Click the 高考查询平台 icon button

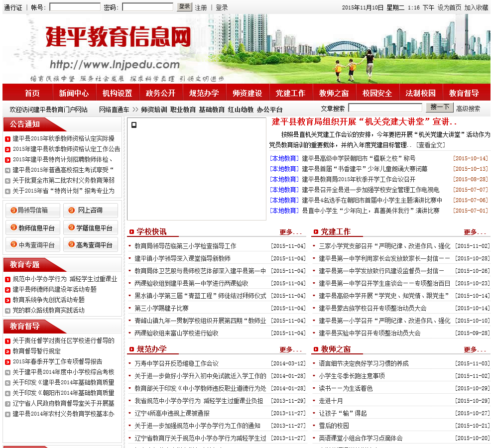point(91,244)
